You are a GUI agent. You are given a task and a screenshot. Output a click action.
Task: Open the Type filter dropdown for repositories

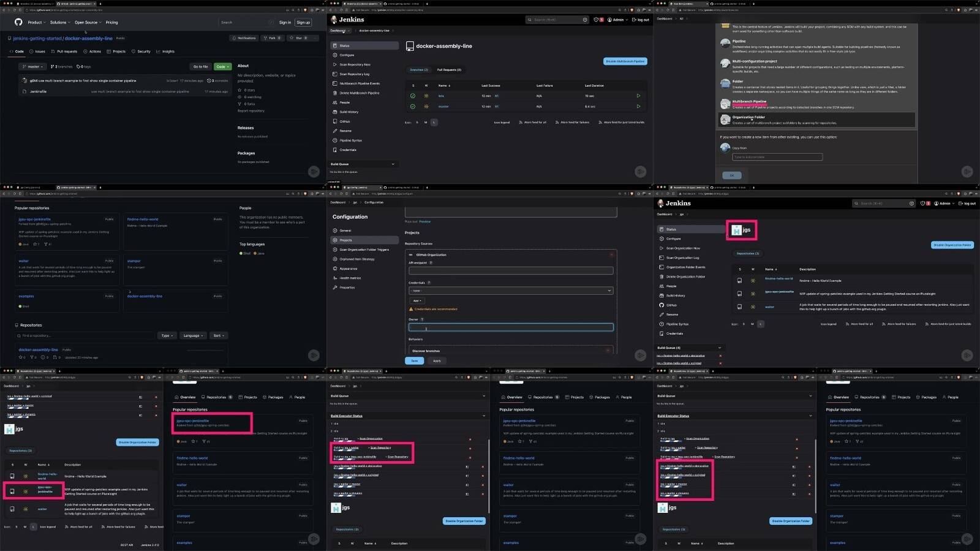[167, 336]
